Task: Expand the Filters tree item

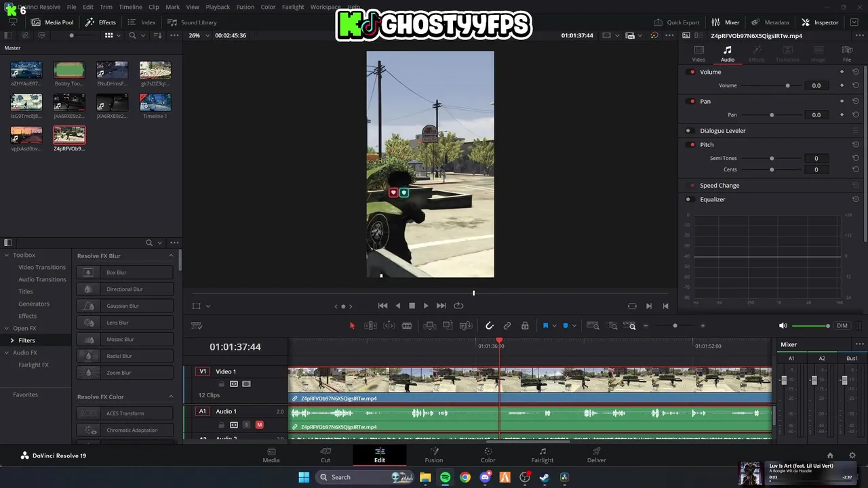Action: (x=12, y=340)
